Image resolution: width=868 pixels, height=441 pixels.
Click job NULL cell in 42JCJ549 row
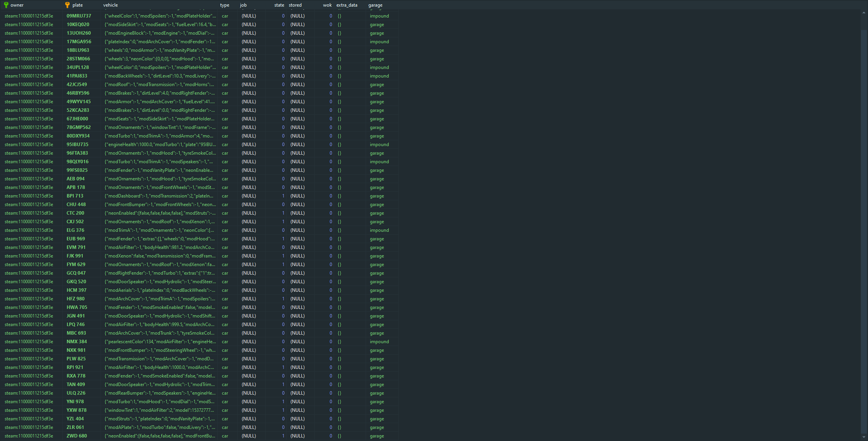249,85
